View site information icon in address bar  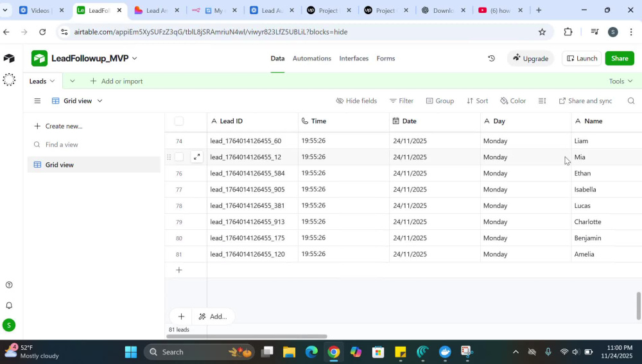point(64,32)
